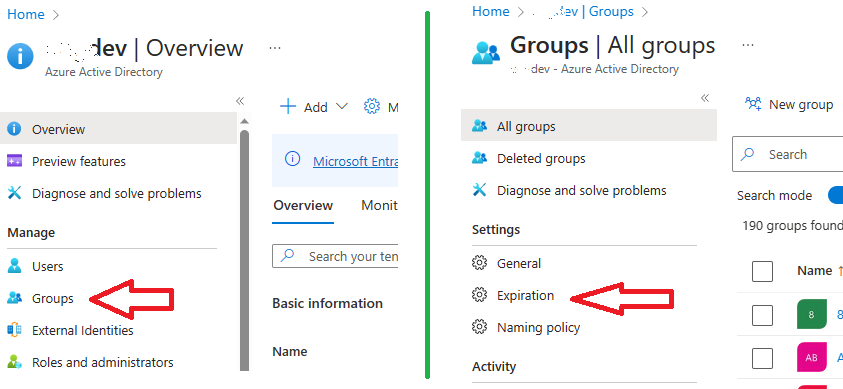
Task: Open Diagnose and solve problems in Overview pane
Action: tap(117, 193)
